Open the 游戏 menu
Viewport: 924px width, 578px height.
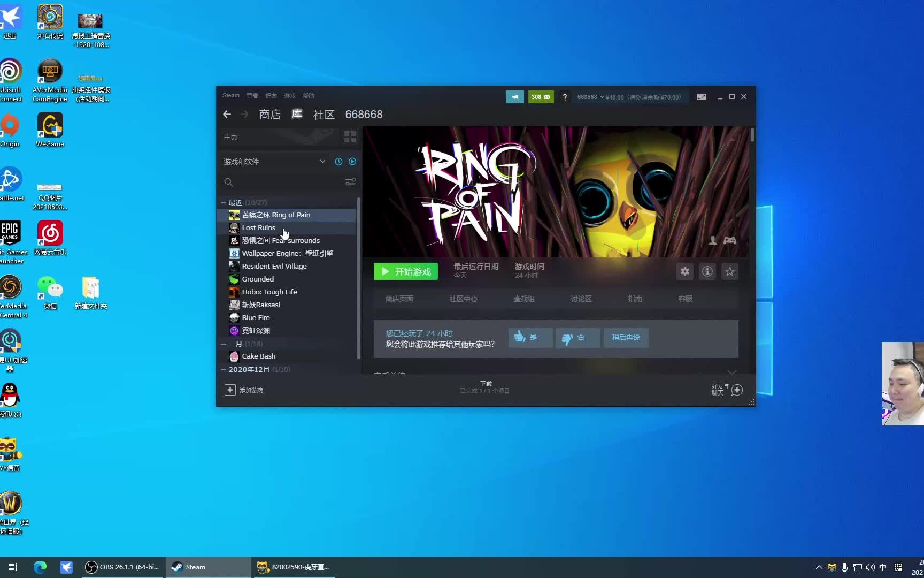tap(290, 96)
